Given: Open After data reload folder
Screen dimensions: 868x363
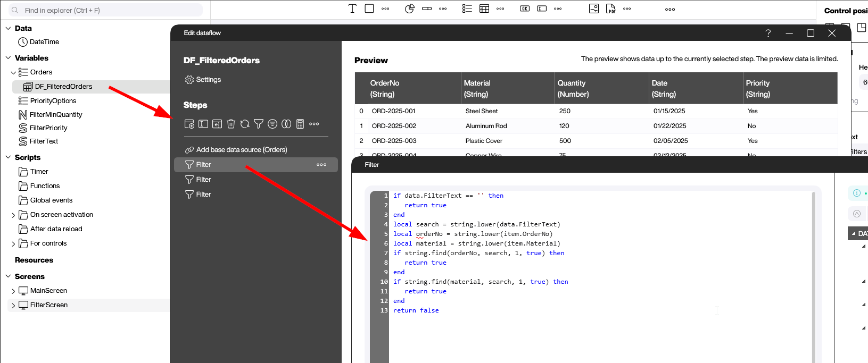Looking at the screenshot, I should [x=56, y=229].
